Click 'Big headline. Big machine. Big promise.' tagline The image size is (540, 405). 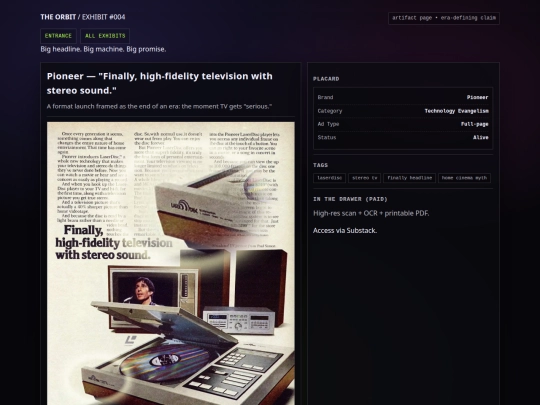[x=103, y=49]
